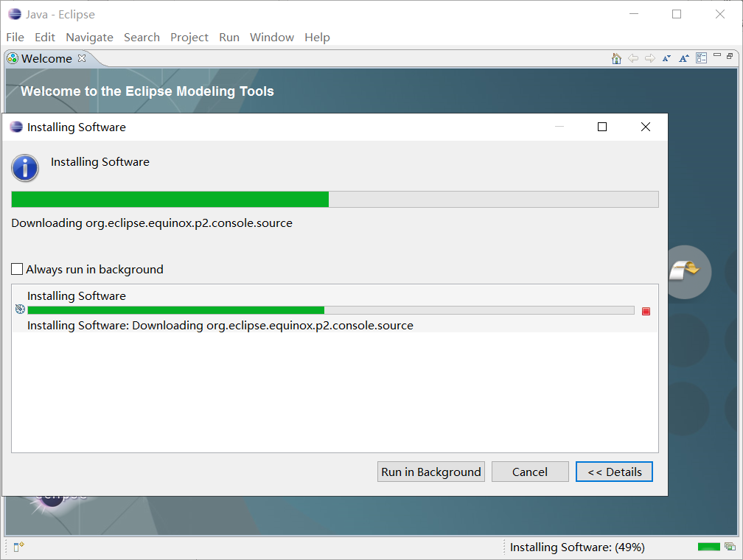Close the Installing Software dialog
743x560 pixels.
point(646,127)
